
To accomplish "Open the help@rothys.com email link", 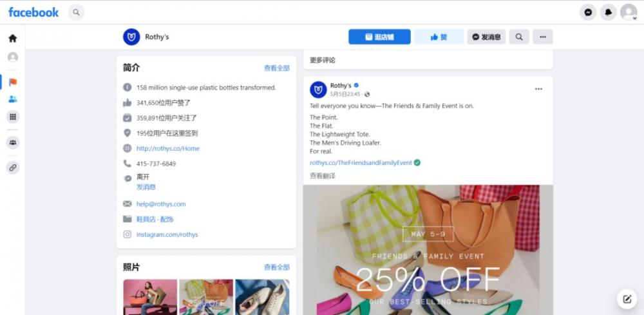I will click(161, 204).
